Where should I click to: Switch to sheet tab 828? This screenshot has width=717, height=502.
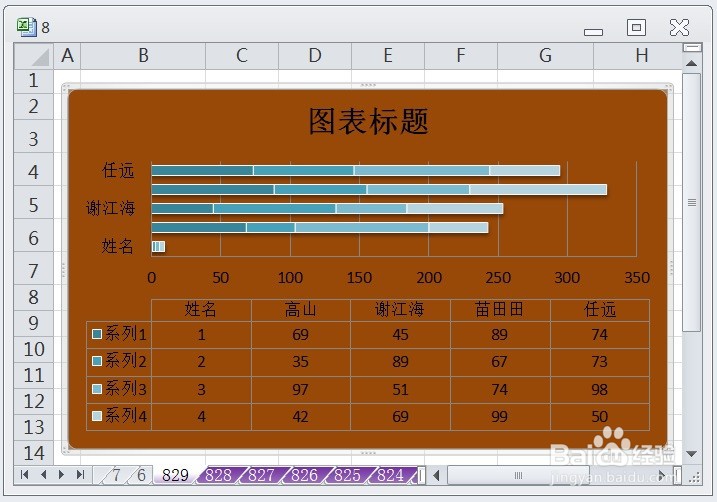(x=219, y=475)
